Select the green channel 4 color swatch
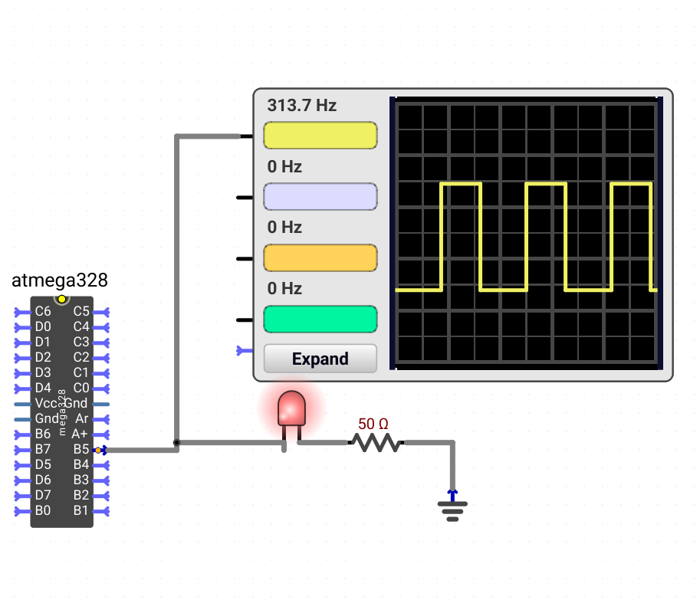The image size is (700, 603). coord(320,319)
